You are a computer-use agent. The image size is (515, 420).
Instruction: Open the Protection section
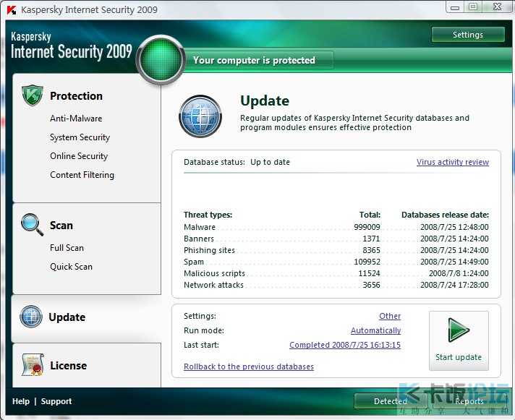(76, 96)
